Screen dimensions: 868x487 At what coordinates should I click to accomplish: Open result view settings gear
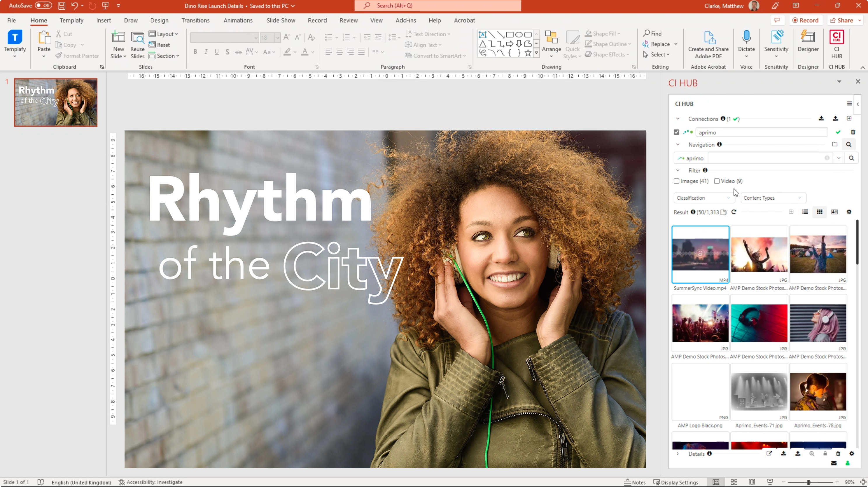[x=849, y=212]
